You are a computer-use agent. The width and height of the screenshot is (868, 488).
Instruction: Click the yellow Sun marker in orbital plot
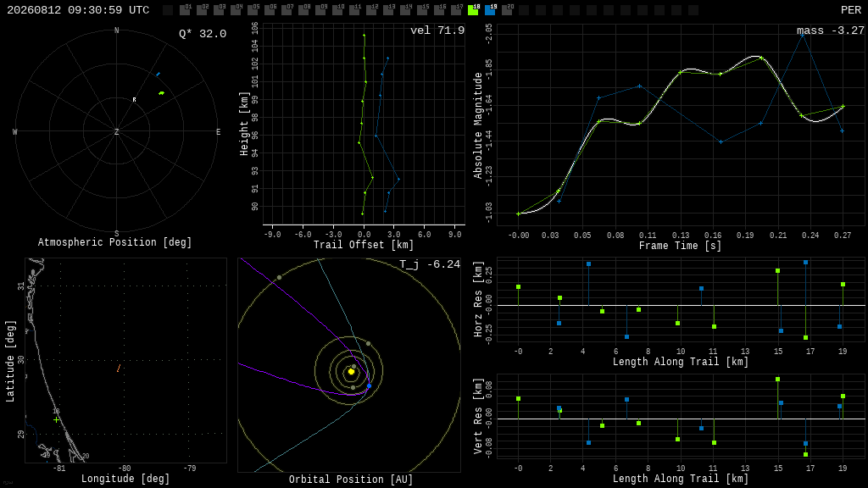pos(351,372)
